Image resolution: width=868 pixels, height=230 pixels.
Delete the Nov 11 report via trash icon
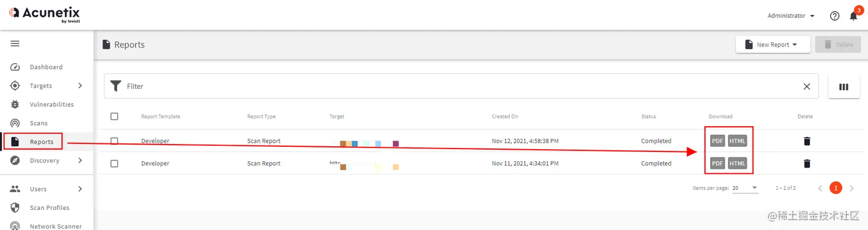click(x=807, y=163)
